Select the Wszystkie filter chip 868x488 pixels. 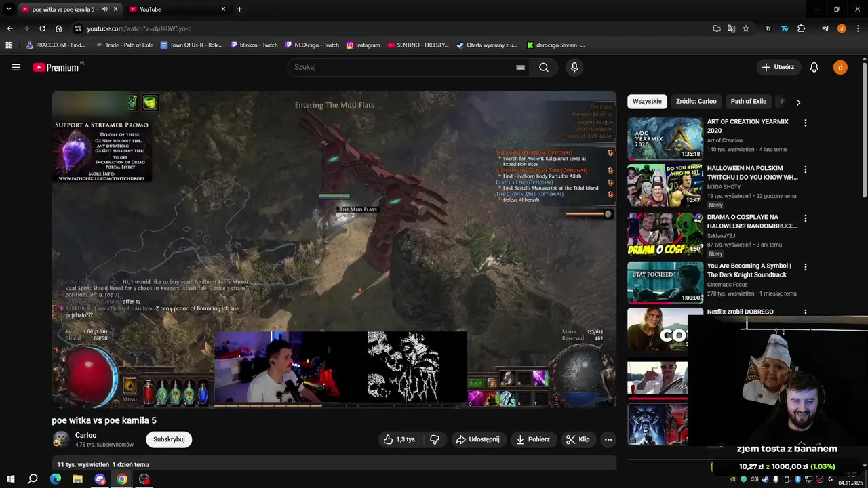pyautogui.click(x=647, y=102)
